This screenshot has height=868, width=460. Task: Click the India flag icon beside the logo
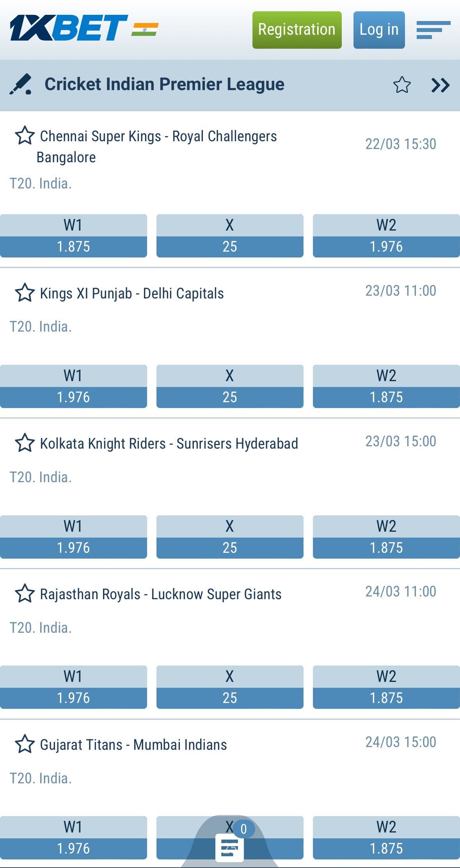pyautogui.click(x=145, y=28)
